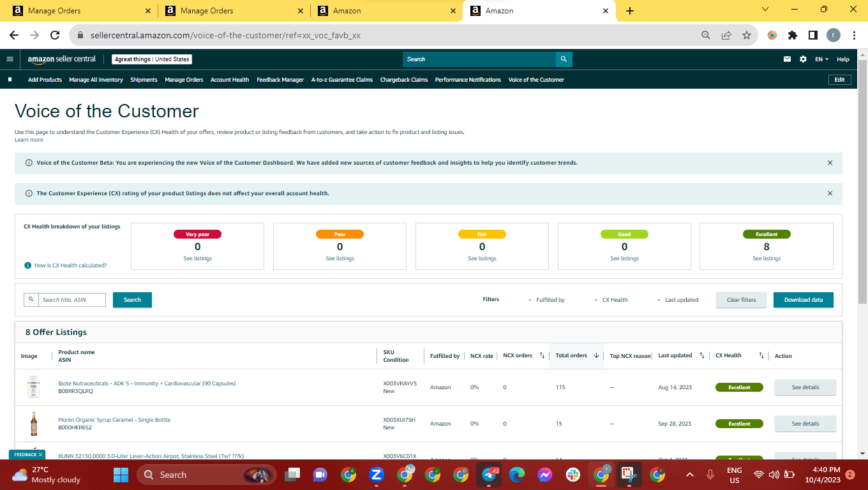Expand the CX Health filter dropdown
Image resolution: width=868 pixels, height=490 pixels.
click(x=611, y=300)
